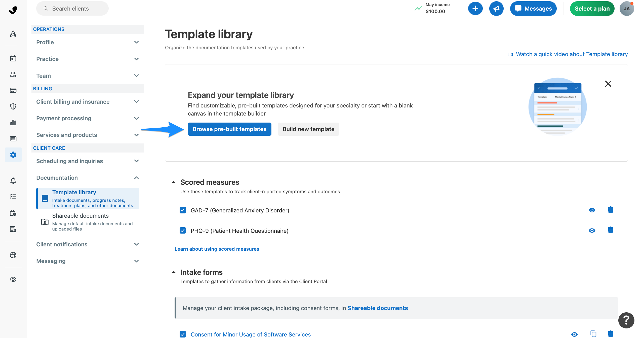
Task: Click the eye icon at sidebar bottom
Action: [x=13, y=279]
